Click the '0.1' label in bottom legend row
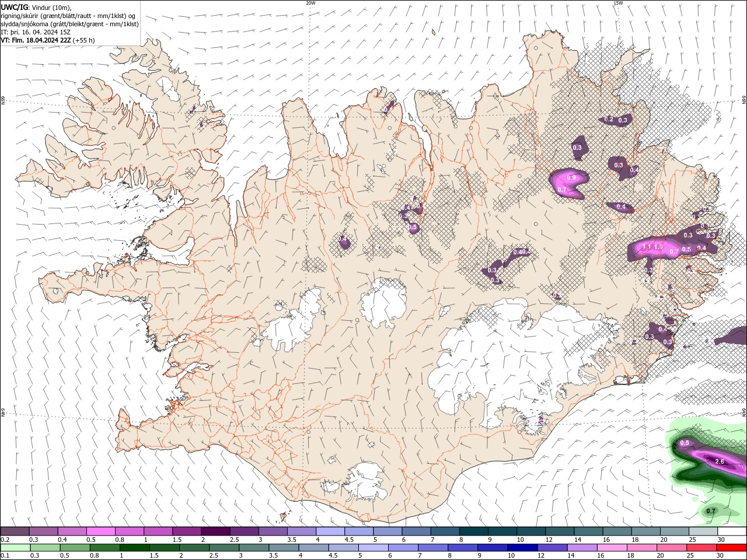This screenshot has width=747, height=560. 5,555
